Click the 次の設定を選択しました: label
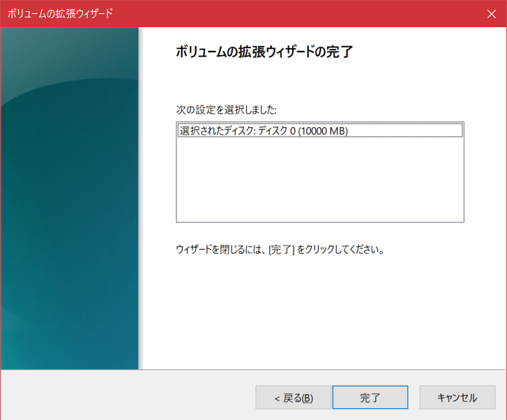This screenshot has width=507, height=420. pyautogui.click(x=227, y=110)
